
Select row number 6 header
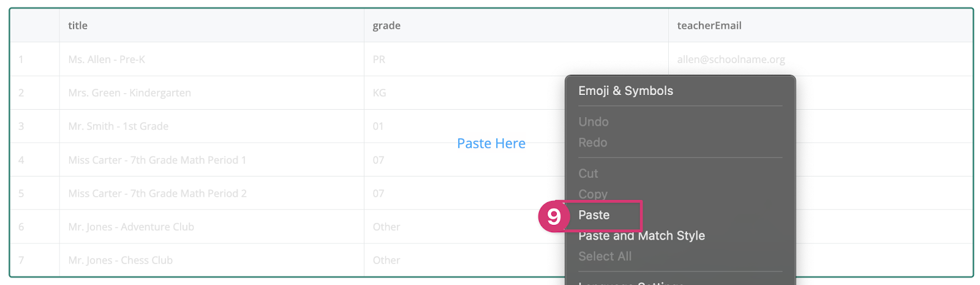(x=35, y=227)
